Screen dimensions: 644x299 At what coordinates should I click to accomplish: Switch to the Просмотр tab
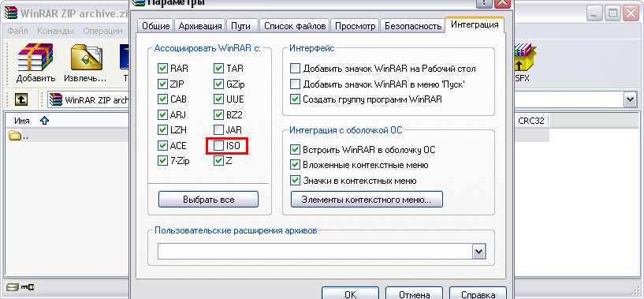click(x=355, y=26)
